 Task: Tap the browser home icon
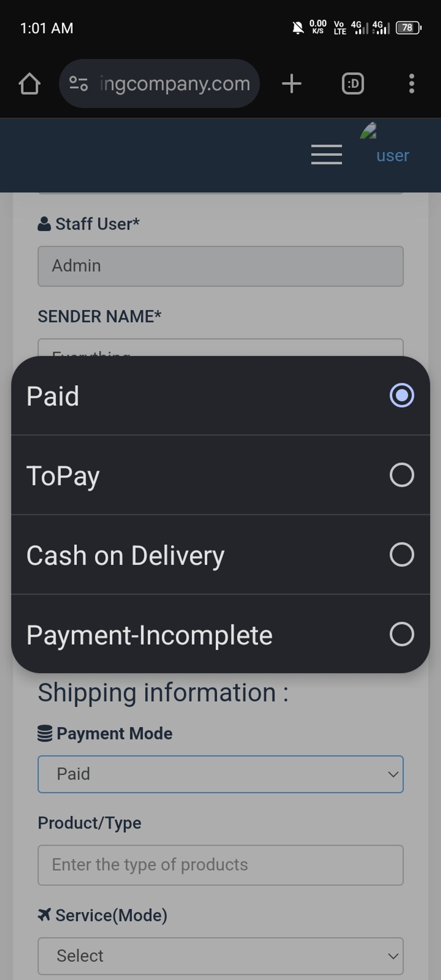(29, 84)
